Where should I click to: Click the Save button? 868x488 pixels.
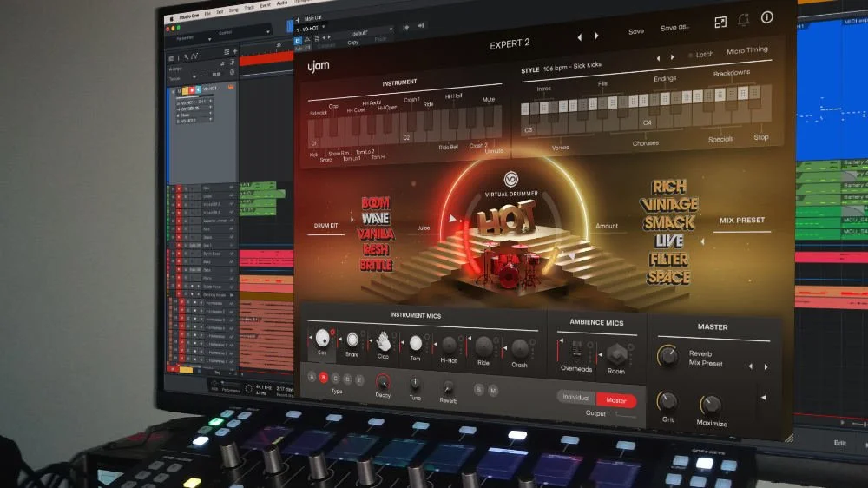636,31
